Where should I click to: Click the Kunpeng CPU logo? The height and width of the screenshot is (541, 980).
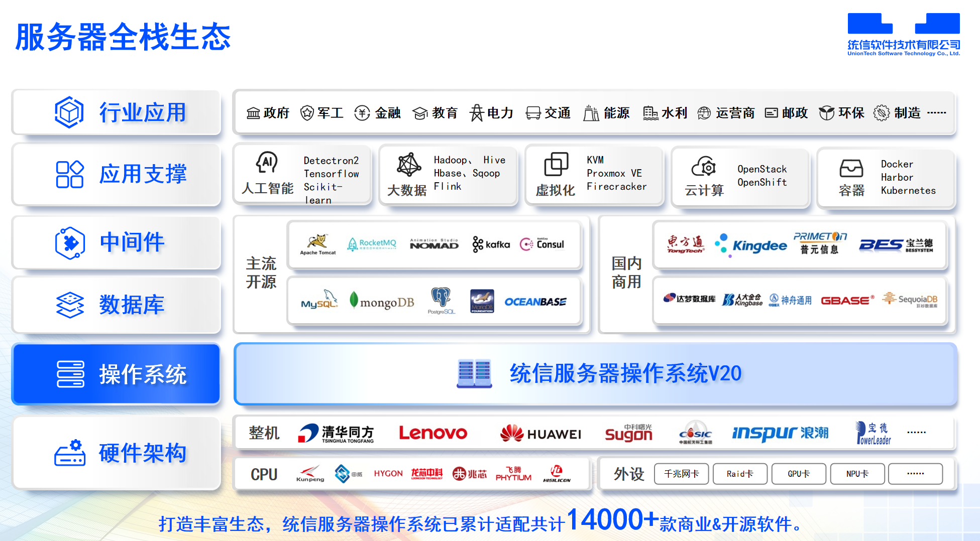click(x=310, y=473)
